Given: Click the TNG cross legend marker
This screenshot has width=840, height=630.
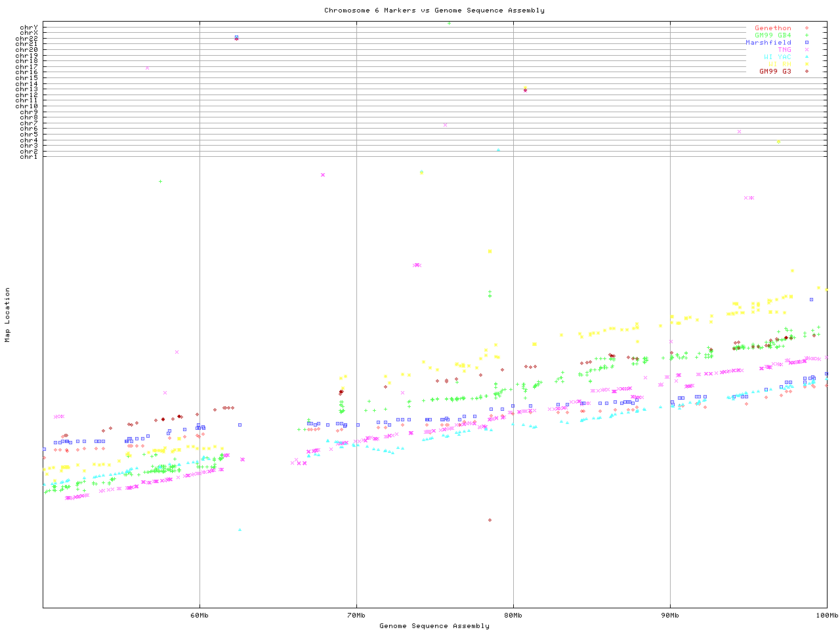Looking at the screenshot, I should coord(807,50).
